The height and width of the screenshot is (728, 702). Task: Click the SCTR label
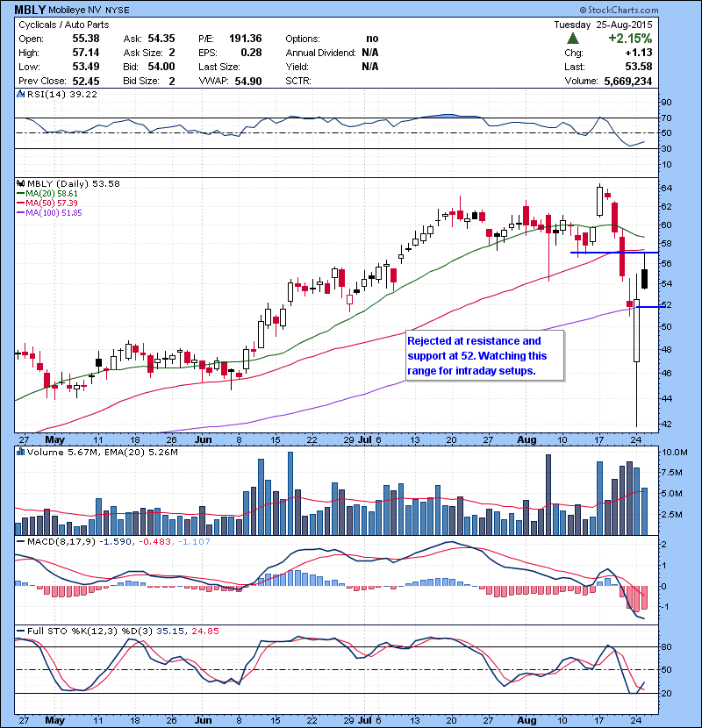pyautogui.click(x=298, y=81)
